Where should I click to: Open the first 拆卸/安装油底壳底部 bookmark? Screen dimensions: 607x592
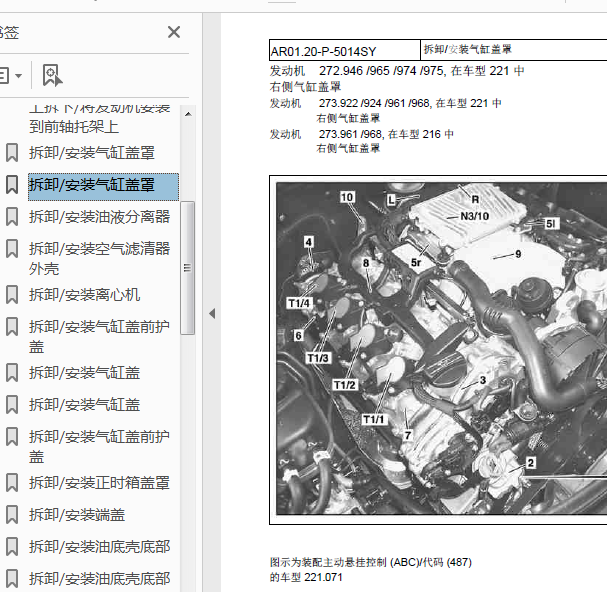pyautogui.click(x=99, y=547)
